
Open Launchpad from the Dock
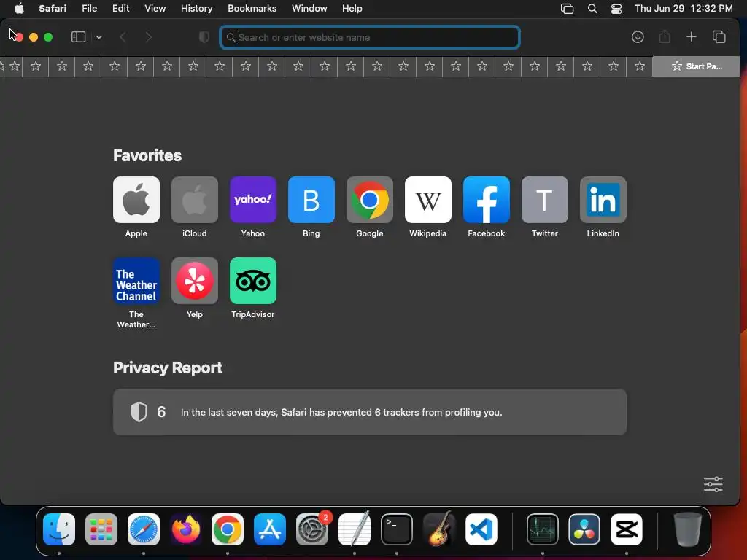point(101,529)
